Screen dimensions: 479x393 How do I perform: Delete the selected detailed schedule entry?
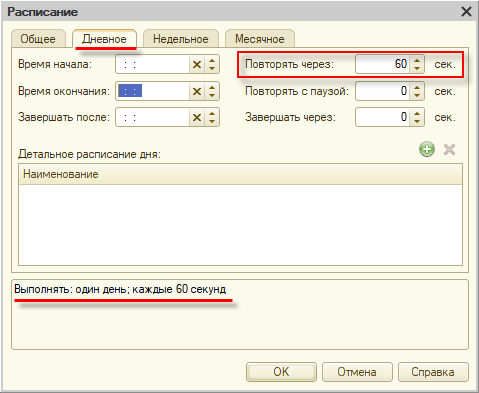(449, 149)
